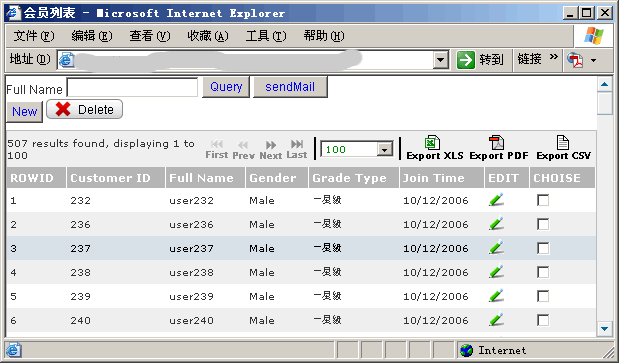Screen dimensions: 619x363
Task: Jump to the Last results page
Action: click(297, 149)
